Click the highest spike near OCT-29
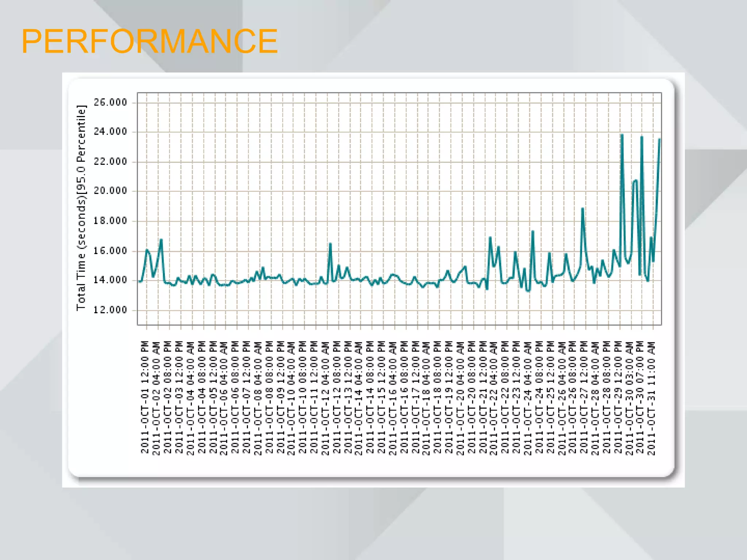This screenshot has height=560, width=747. pyautogui.click(x=622, y=135)
